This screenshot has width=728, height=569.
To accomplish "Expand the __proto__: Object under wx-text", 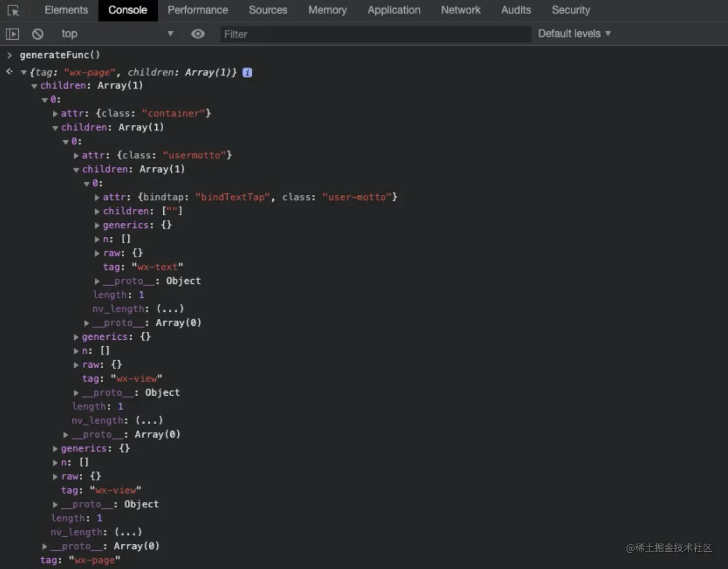I will [97, 281].
